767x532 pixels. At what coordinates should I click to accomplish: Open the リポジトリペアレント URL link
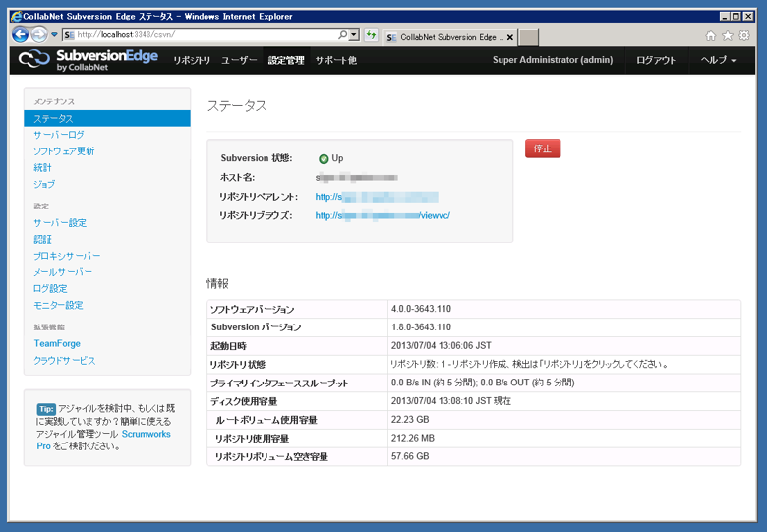(x=377, y=197)
